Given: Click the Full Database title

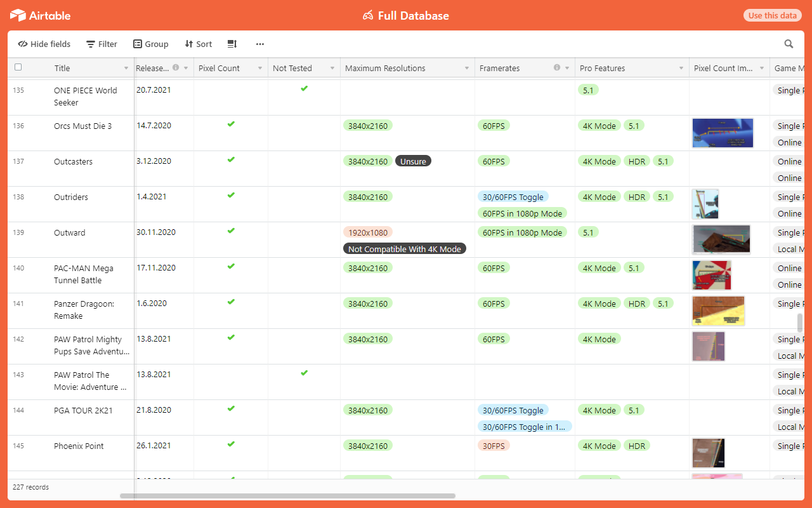Looking at the screenshot, I should pyautogui.click(x=414, y=16).
